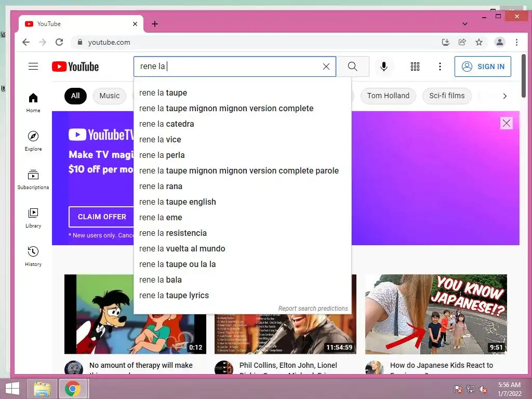This screenshot has height=399, width=532.
Task: Open Explore in the sidebar
Action: (x=33, y=141)
